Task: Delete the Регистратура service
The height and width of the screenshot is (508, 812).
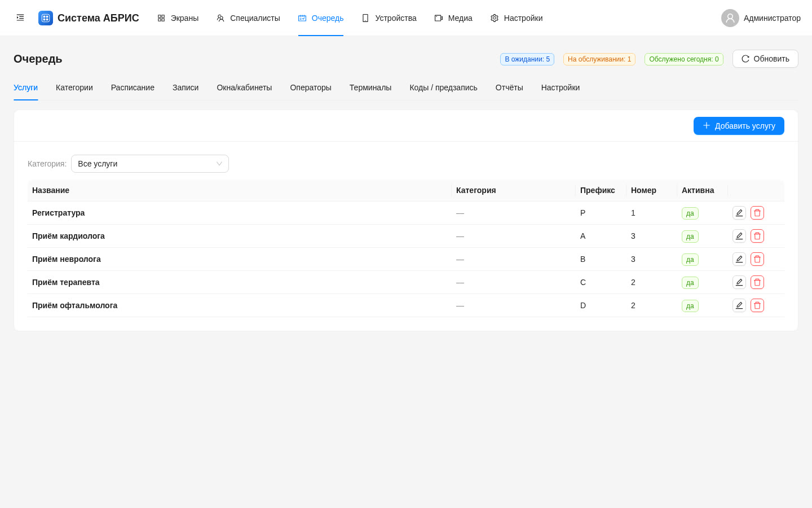Action: pos(757,213)
